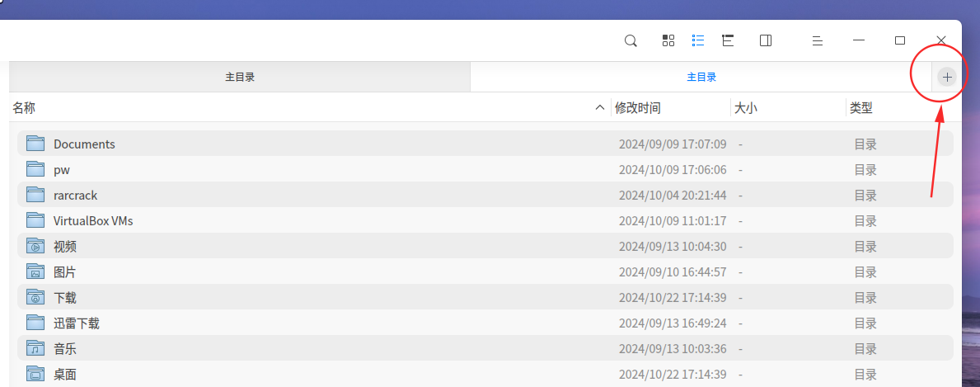Switch to tree view mode
Screen dimensions: 980x387
click(x=728, y=40)
